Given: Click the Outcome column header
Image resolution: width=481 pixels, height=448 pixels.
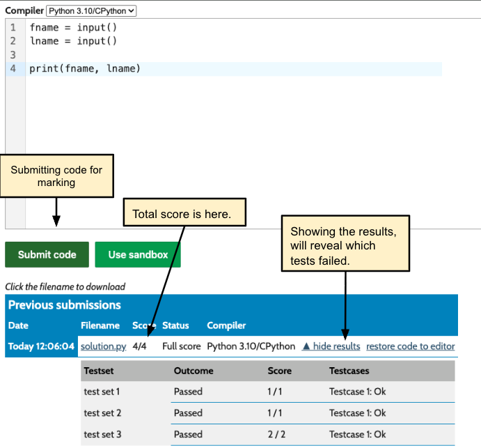Looking at the screenshot, I should tap(194, 371).
